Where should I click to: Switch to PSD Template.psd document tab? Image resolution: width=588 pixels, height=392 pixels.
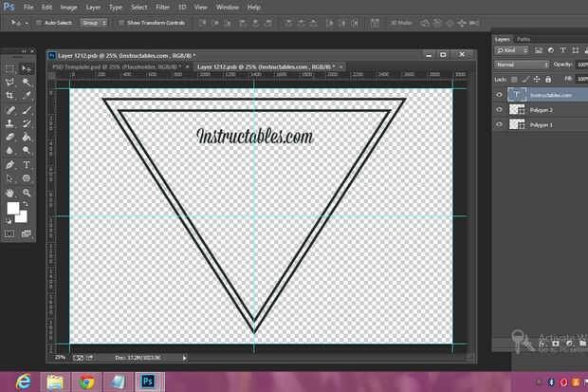pos(117,66)
